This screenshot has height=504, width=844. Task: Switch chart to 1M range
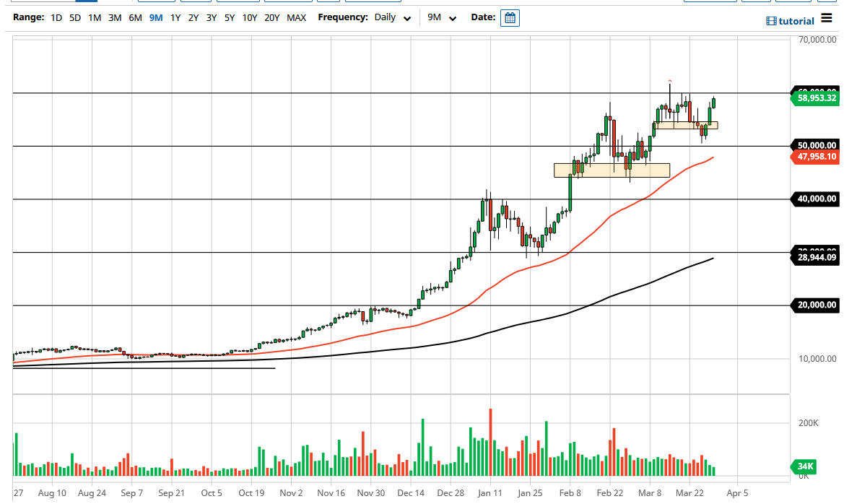click(x=94, y=17)
